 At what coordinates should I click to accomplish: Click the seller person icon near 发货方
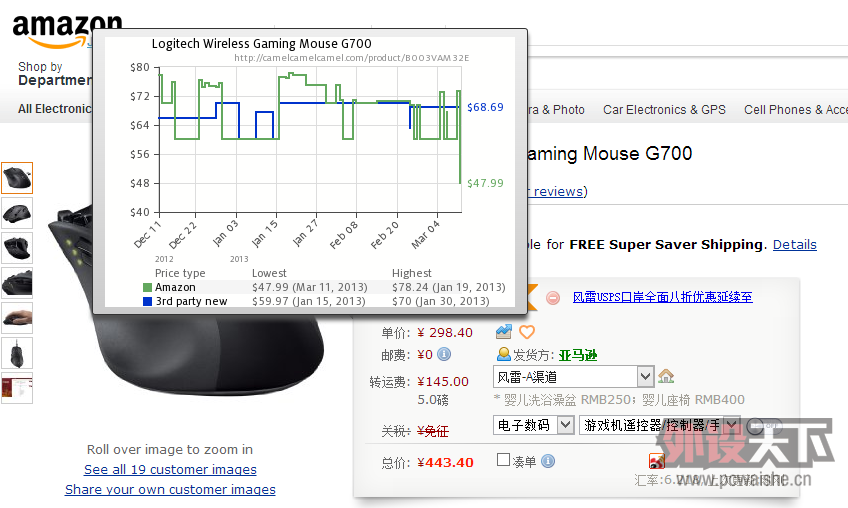pos(504,354)
